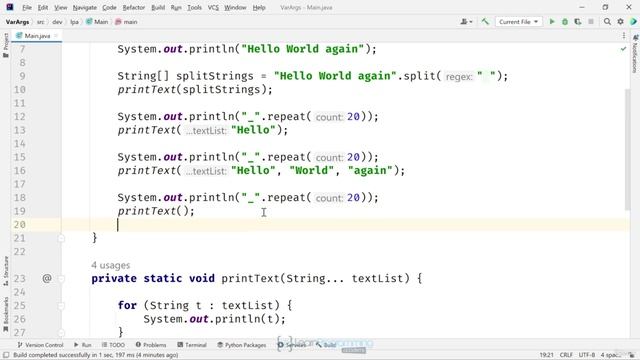Viewport: 640px width, 360px height.
Task: Collapse printText method fold marker on line 23
Action: (x=61, y=279)
